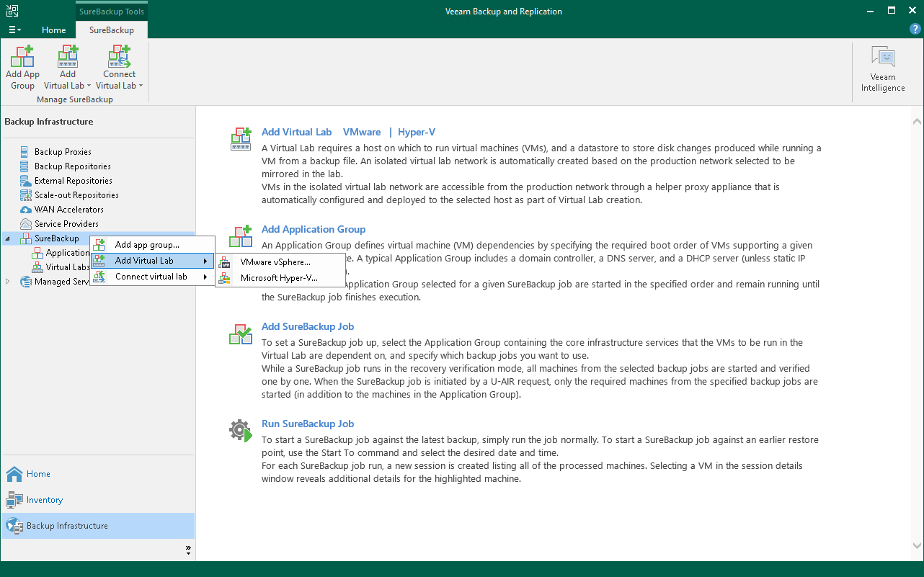Image resolution: width=924 pixels, height=577 pixels.
Task: Go to Home navigation view
Action: (x=97, y=474)
